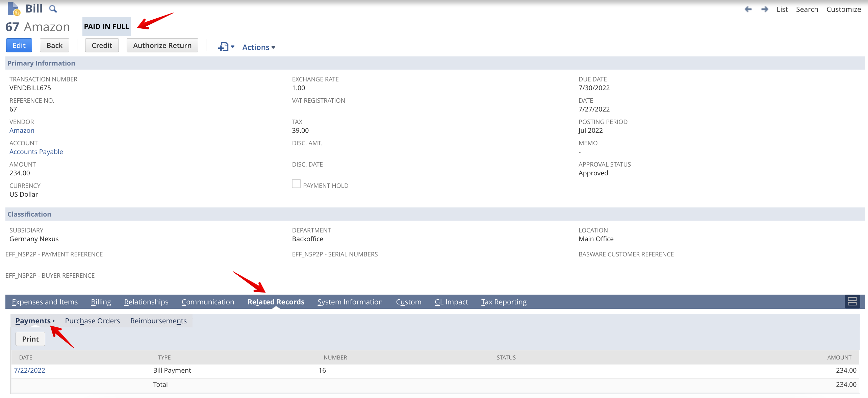This screenshot has width=868, height=398.
Task: Open the Search link at top right
Action: (807, 9)
